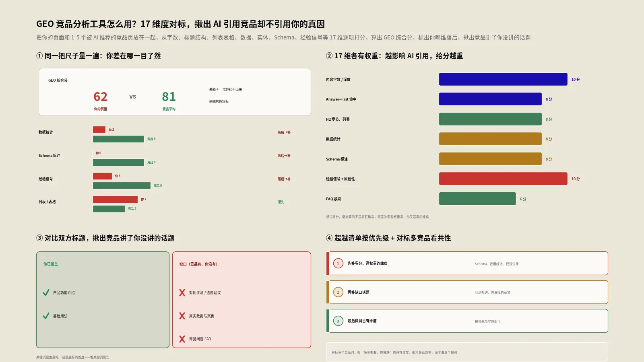Click the 落后→补 tag in the 数据统计 row
644x362 pixels.
(x=284, y=132)
